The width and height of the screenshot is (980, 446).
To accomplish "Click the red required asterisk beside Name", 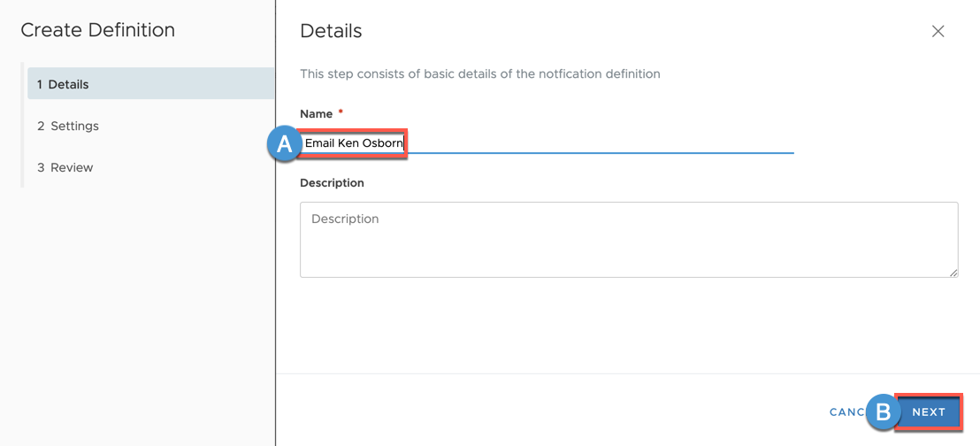I will [341, 112].
